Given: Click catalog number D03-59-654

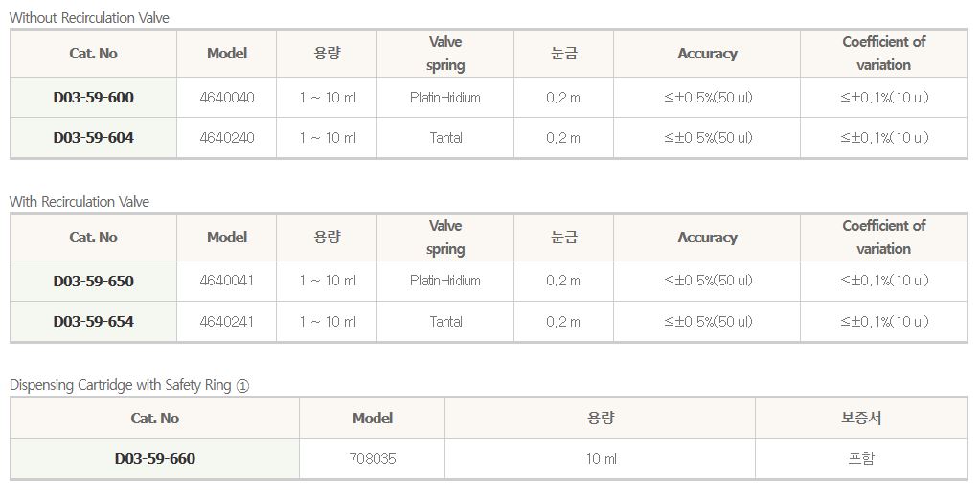Looking at the screenshot, I should click(x=94, y=322).
